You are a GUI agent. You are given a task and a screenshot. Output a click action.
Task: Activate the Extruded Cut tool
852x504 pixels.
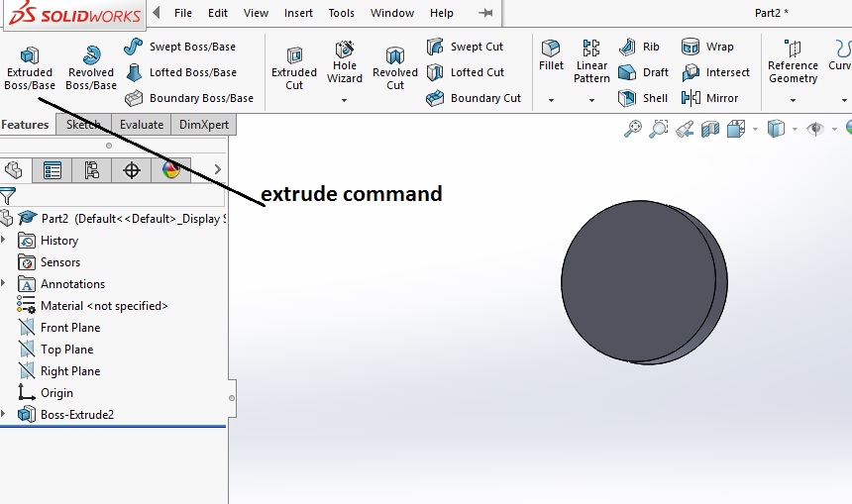(294, 68)
